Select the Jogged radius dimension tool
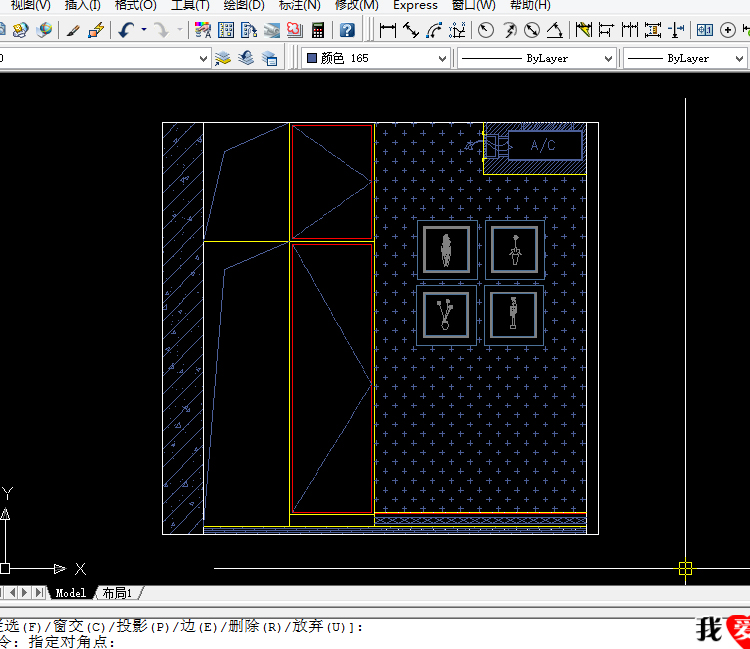This screenshot has height=649, width=750. pos(510,30)
